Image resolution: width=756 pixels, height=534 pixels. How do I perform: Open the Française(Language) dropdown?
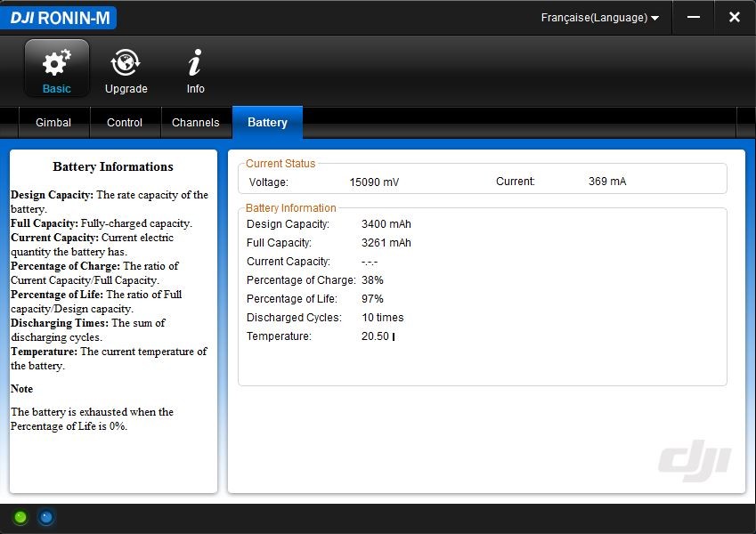pyautogui.click(x=600, y=18)
